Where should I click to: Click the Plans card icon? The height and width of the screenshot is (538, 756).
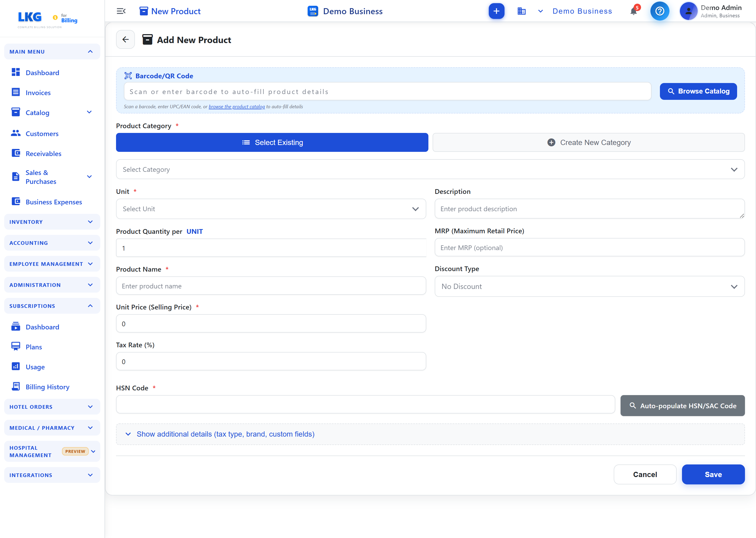point(15,346)
